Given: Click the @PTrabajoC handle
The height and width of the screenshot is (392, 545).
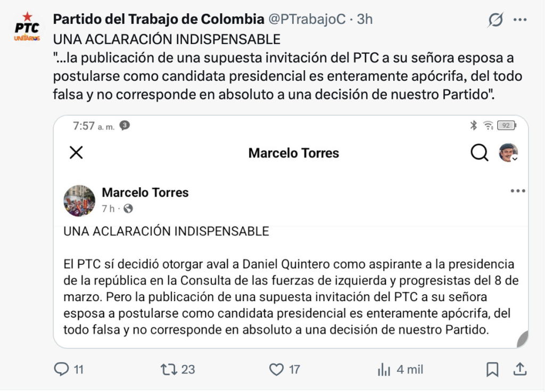Looking at the screenshot, I should click(x=306, y=19).
